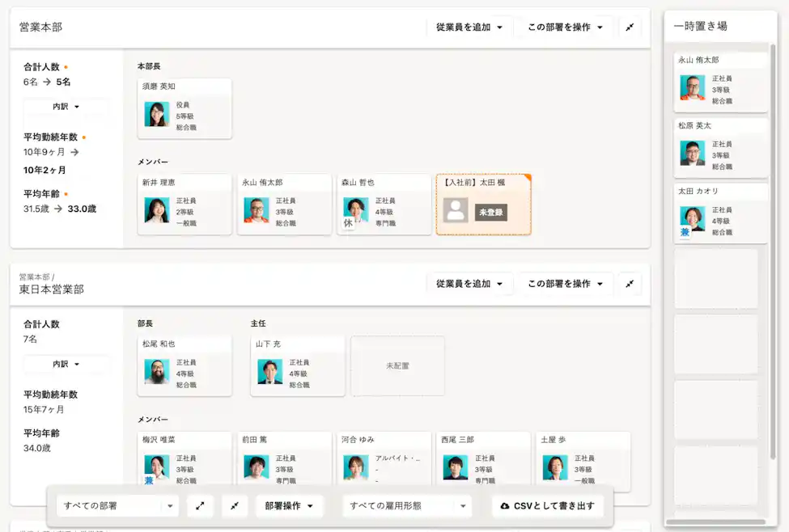This screenshot has width=789, height=532.
Task: Open the すべての部署 filter combo box
Action: (x=117, y=505)
